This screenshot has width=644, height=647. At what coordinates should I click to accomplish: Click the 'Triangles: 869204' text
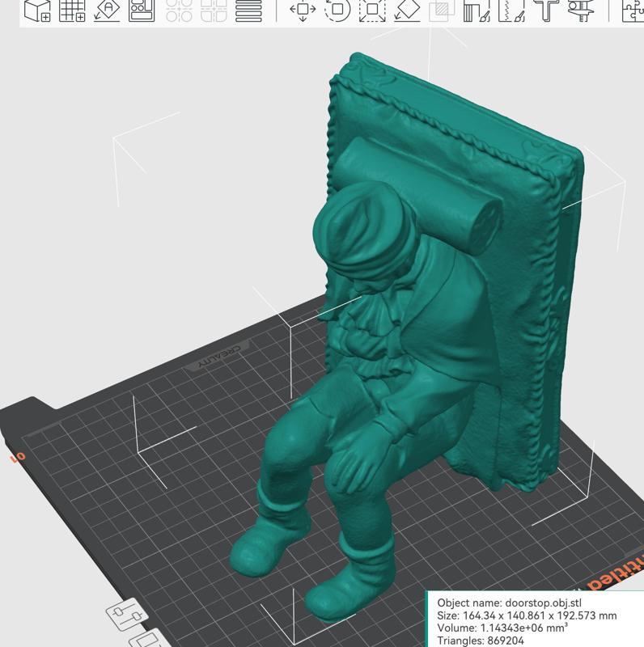pos(481,641)
